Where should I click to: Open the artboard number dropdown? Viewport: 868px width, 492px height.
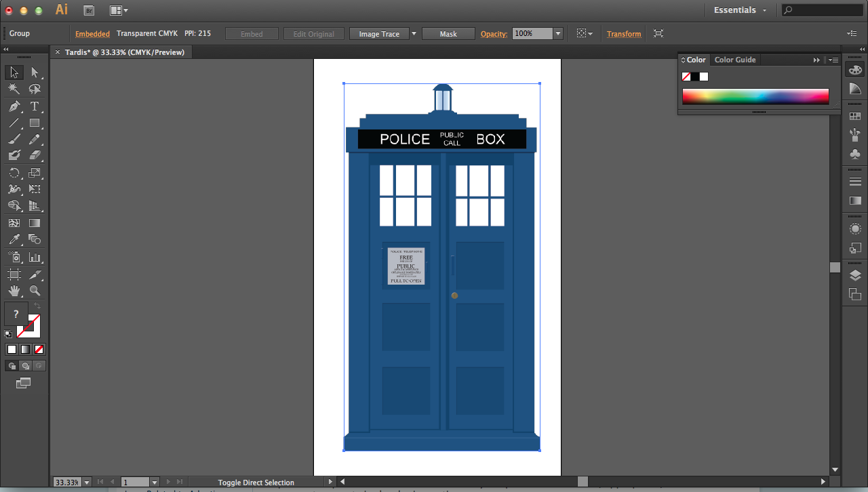pyautogui.click(x=155, y=483)
